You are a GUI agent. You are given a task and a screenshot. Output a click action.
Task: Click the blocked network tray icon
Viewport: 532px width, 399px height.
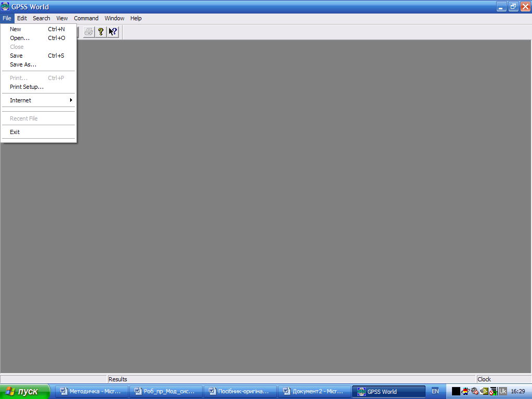point(494,391)
